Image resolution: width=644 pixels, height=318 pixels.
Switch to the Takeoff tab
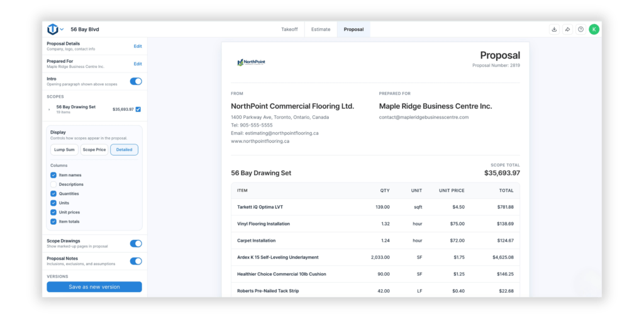pos(289,29)
